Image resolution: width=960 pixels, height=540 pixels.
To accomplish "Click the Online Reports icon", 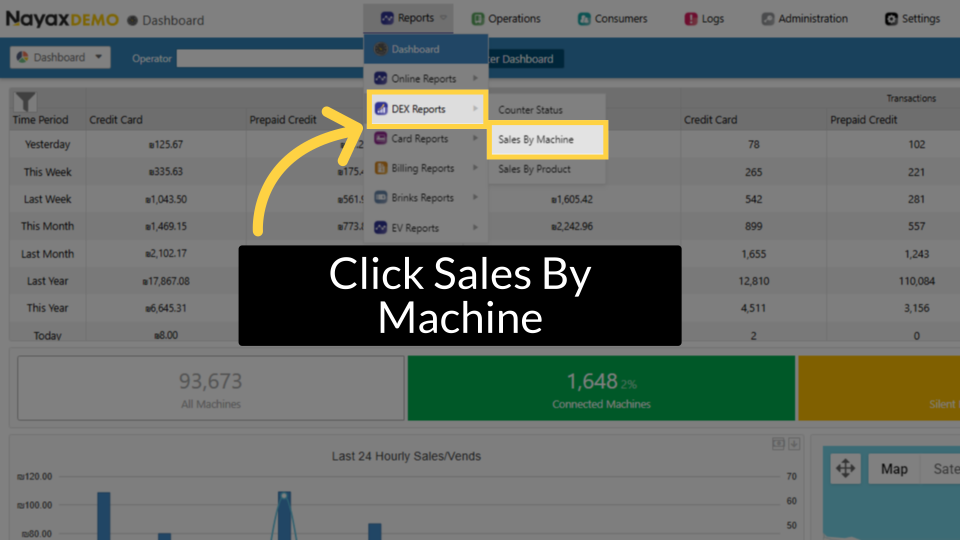I will [381, 78].
